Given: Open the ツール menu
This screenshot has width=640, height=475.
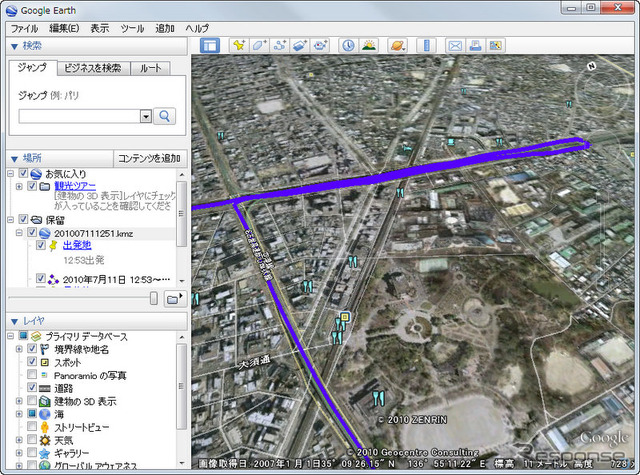Looking at the screenshot, I should pos(132,28).
